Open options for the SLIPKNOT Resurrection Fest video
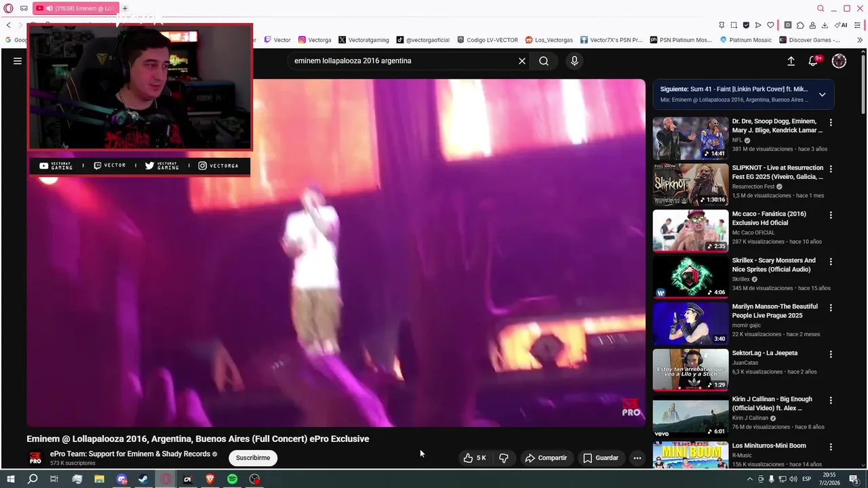This screenshot has width=868, height=488. 831,169
